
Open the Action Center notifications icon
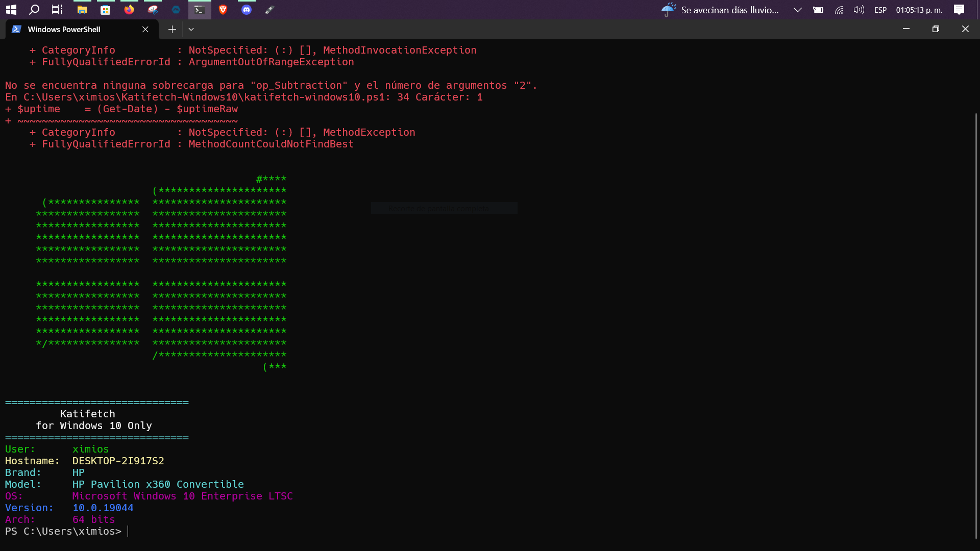tap(959, 10)
